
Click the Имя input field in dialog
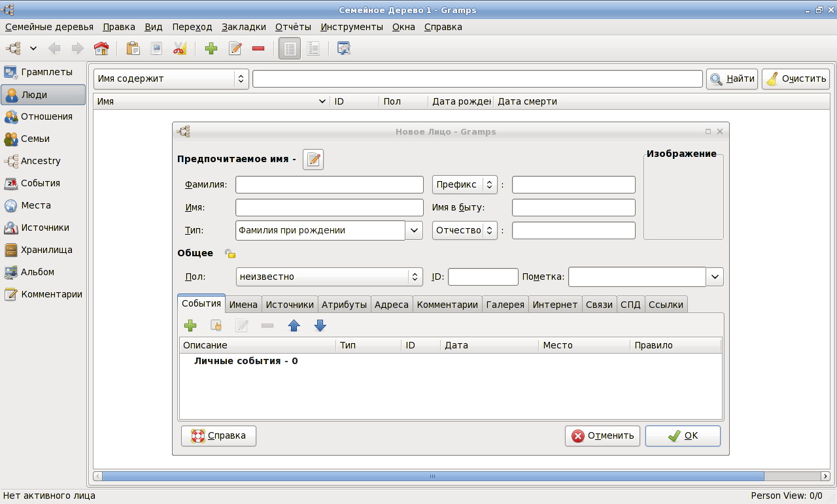point(330,207)
